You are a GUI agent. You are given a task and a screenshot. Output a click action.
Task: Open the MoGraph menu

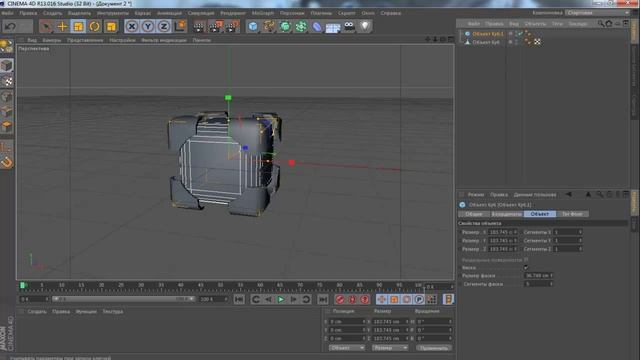pyautogui.click(x=262, y=13)
